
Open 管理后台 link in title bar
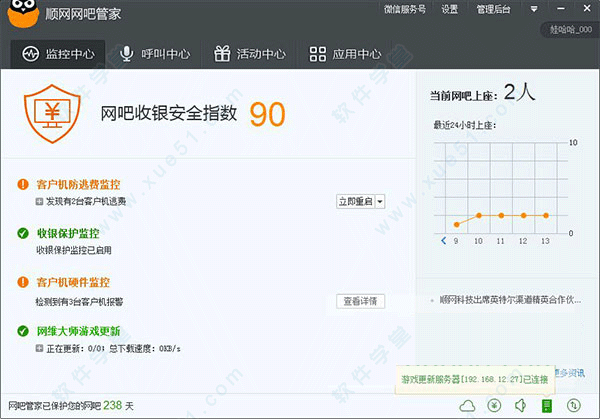click(x=493, y=9)
